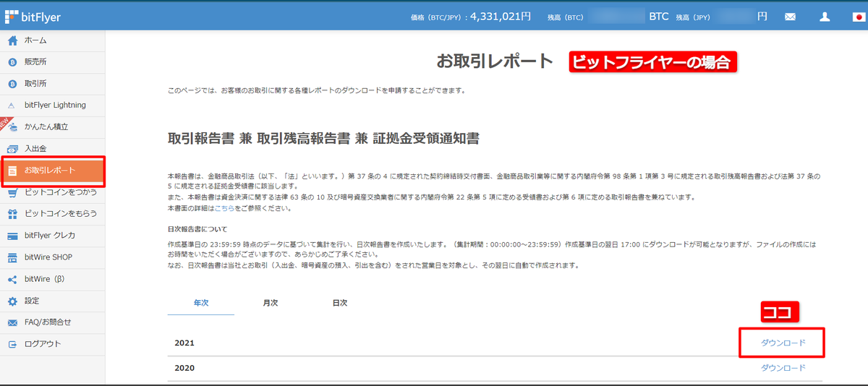Switch to the 年次 tab
This screenshot has width=868, height=386.
click(201, 303)
